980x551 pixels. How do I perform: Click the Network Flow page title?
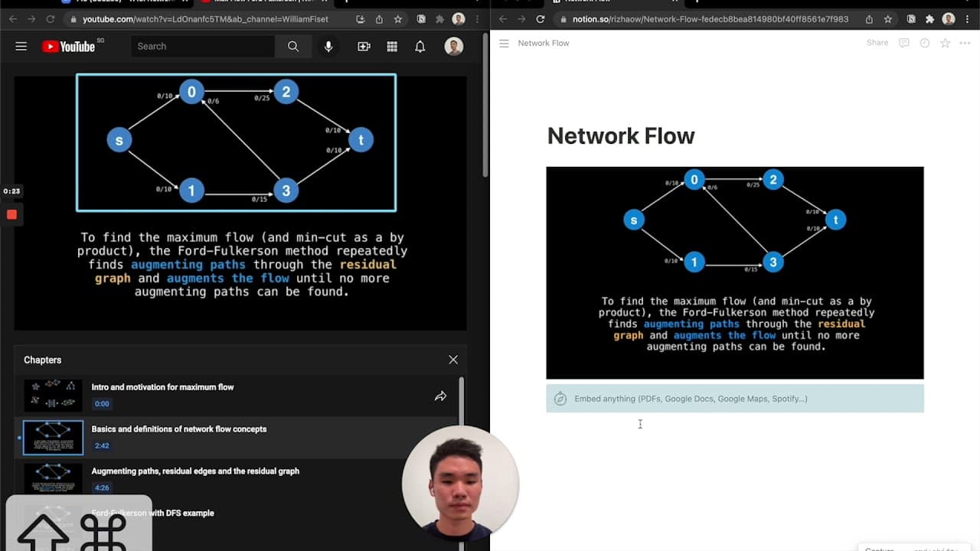[x=621, y=136]
